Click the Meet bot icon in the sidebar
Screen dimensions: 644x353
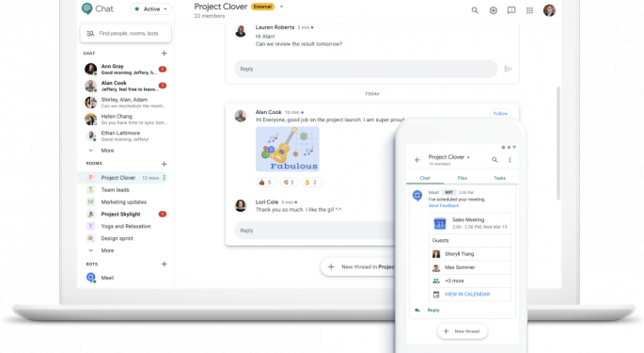point(91,278)
